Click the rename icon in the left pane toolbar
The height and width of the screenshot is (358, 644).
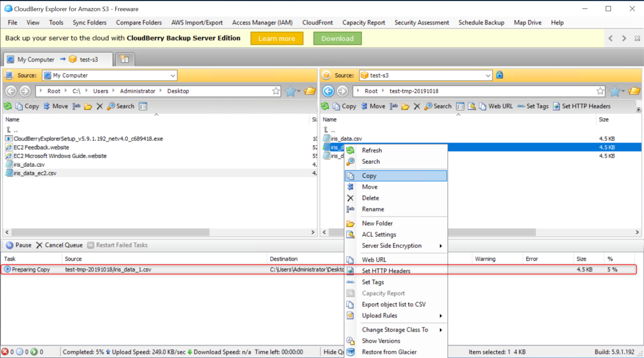tap(77, 106)
